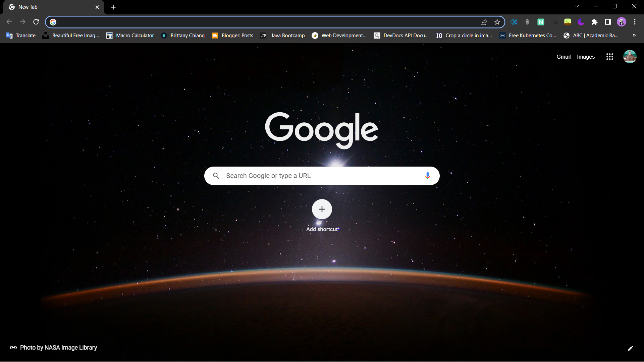The height and width of the screenshot is (362, 644).
Task: Open the customize Chrome pencil button
Action: pos(631,348)
